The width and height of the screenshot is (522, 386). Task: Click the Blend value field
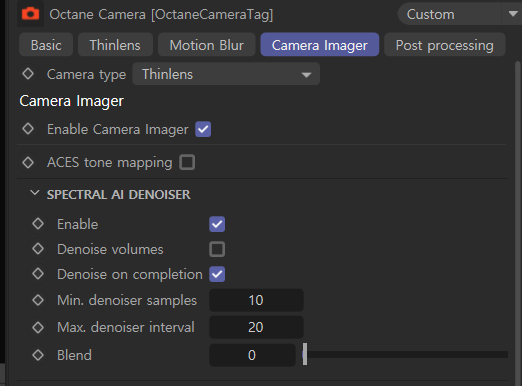tap(252, 355)
